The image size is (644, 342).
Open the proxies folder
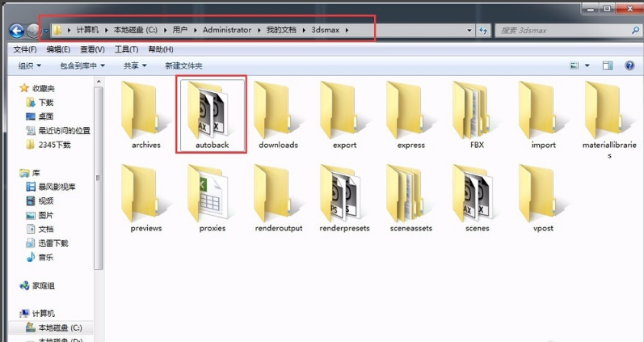tap(212, 199)
